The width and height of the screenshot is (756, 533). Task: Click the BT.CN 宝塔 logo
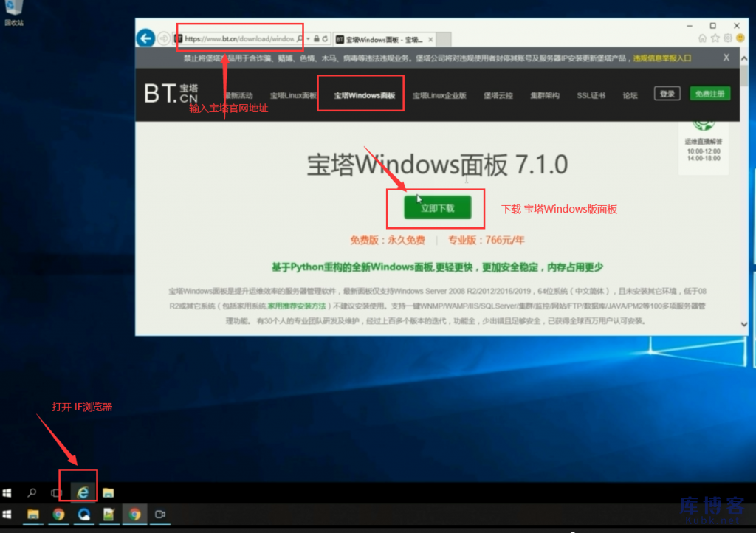pos(171,94)
